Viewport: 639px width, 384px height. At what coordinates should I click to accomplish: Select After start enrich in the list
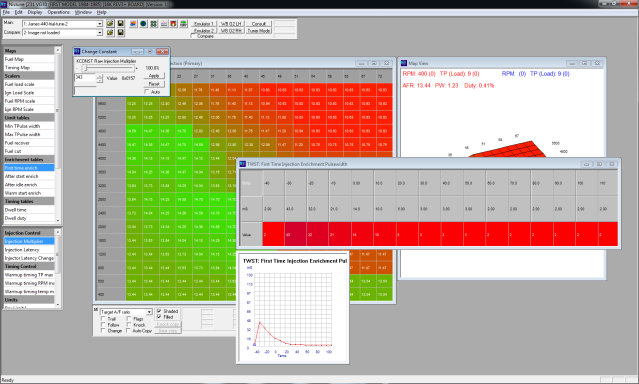(x=29, y=176)
